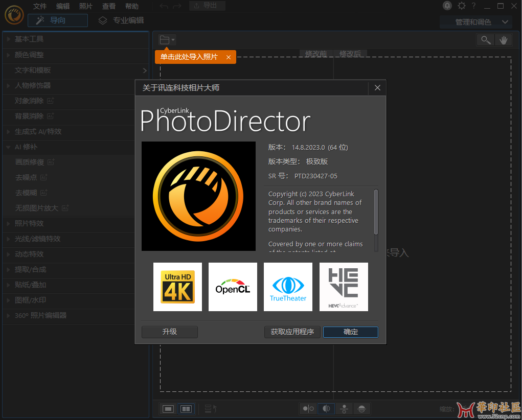522x420 pixels.
Task: Click the 获取应用程序 button
Action: 292,332
